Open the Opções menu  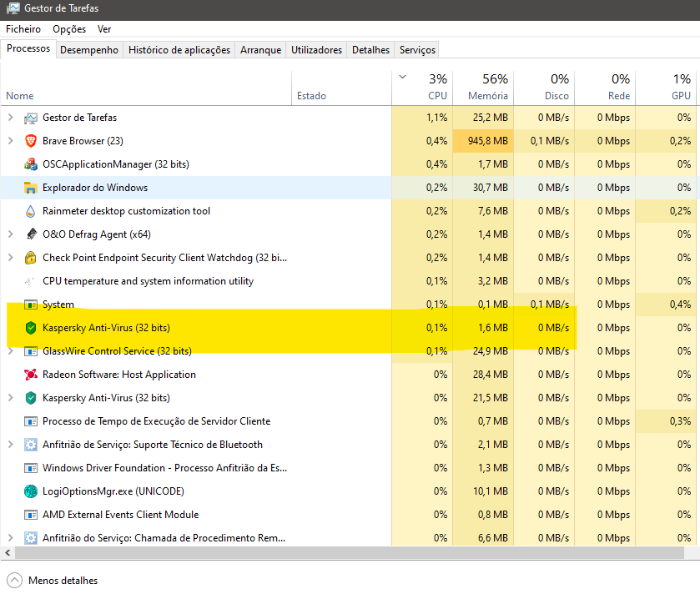click(x=69, y=29)
